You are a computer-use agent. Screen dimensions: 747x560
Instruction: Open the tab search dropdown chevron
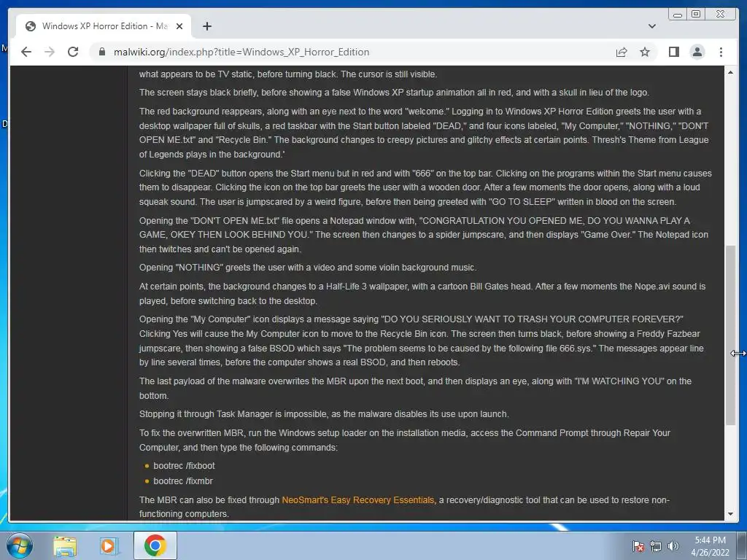tap(651, 26)
